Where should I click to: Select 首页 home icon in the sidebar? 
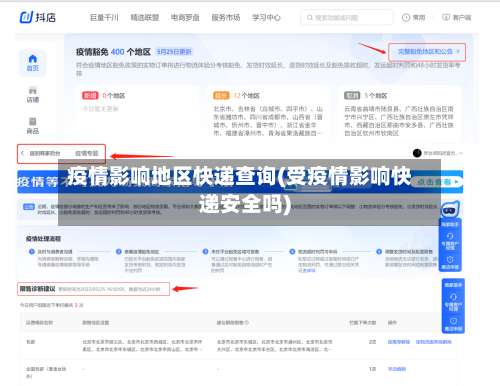tap(33, 59)
